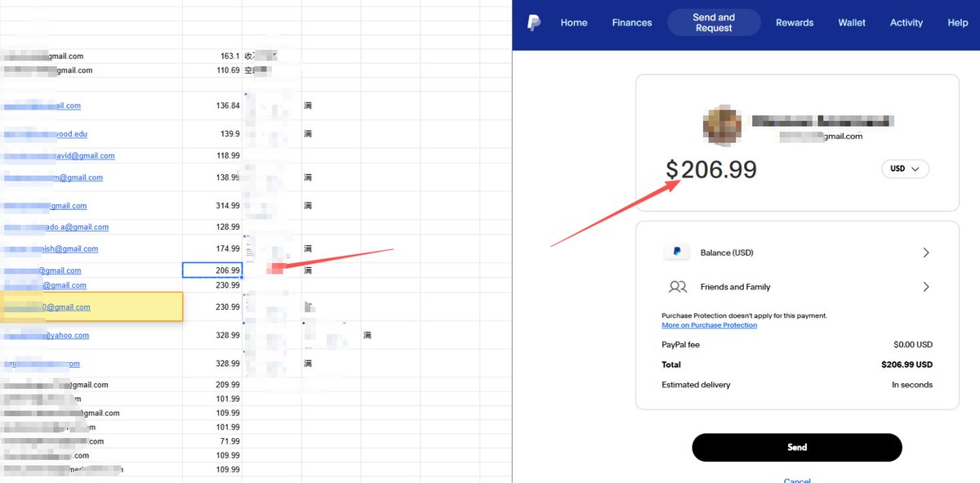Select the spreadsheet cell containing 118.99

(212, 155)
